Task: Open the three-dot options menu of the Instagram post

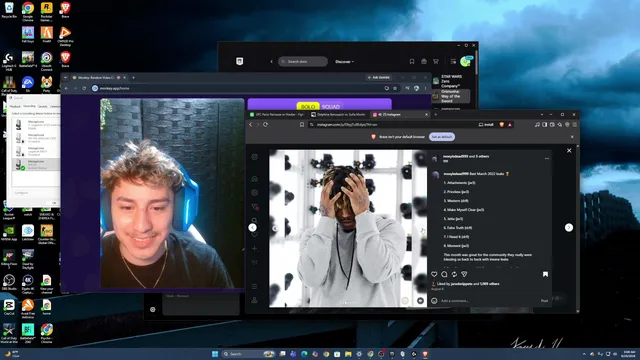Action: (547, 158)
